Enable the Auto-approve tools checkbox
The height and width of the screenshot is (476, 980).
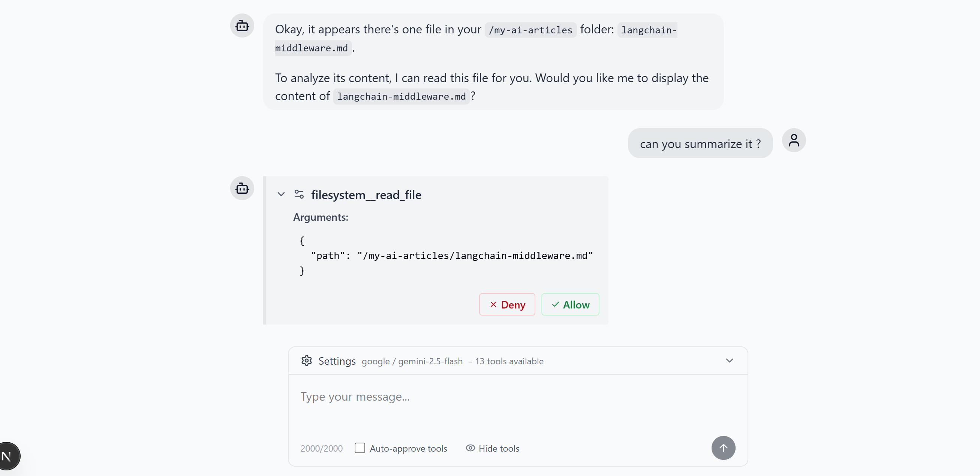[360, 448]
